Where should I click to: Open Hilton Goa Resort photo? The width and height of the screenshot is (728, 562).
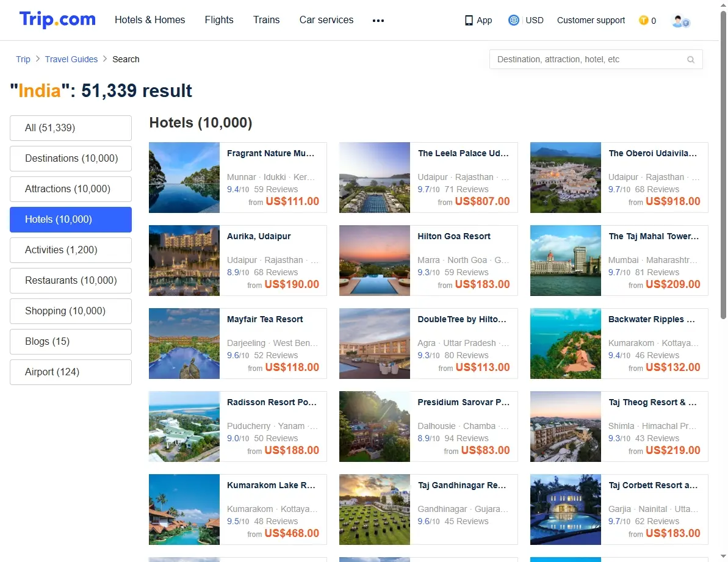point(375,261)
